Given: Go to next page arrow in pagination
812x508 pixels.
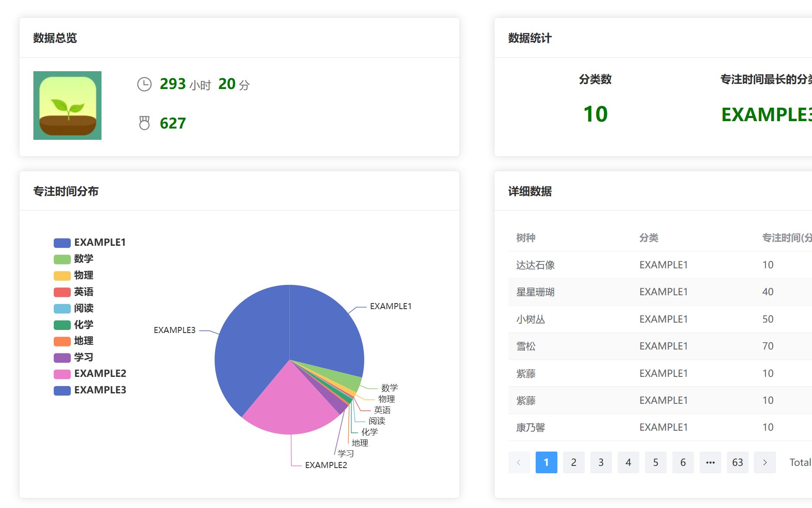Looking at the screenshot, I should [x=765, y=462].
